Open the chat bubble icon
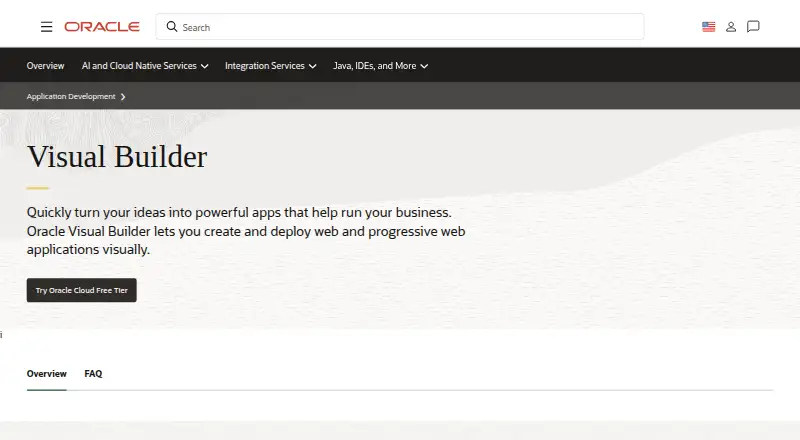The image size is (800, 440). (x=753, y=27)
